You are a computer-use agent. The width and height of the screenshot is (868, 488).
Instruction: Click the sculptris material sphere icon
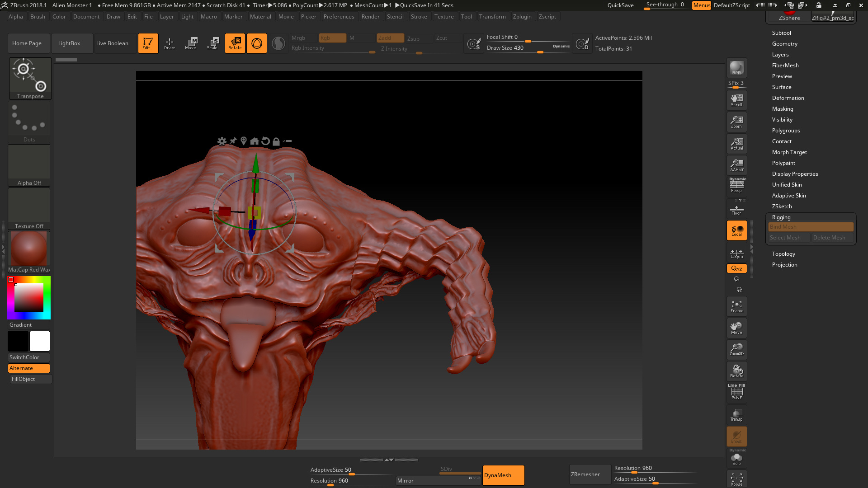pos(278,43)
